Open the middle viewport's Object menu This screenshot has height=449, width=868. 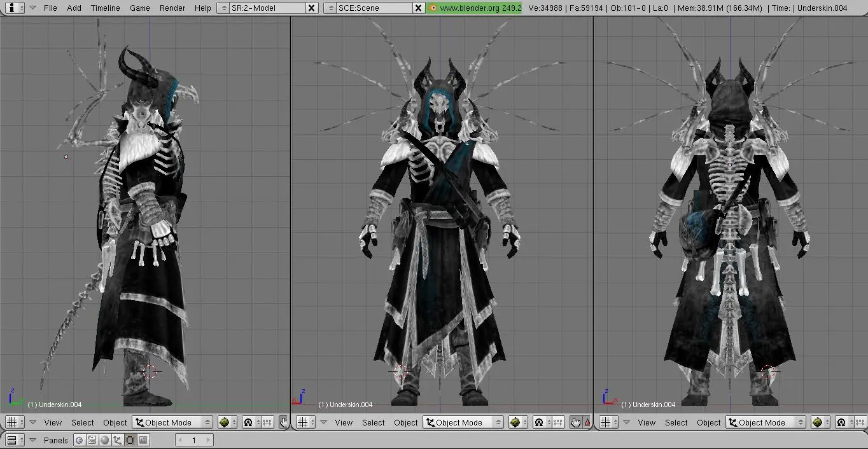(405, 422)
